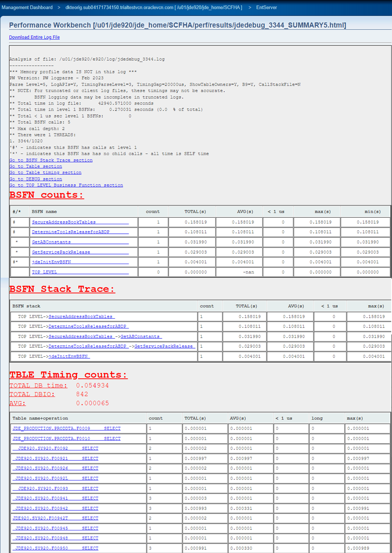Open GetABConstants in stack trace row

pos(141,336)
